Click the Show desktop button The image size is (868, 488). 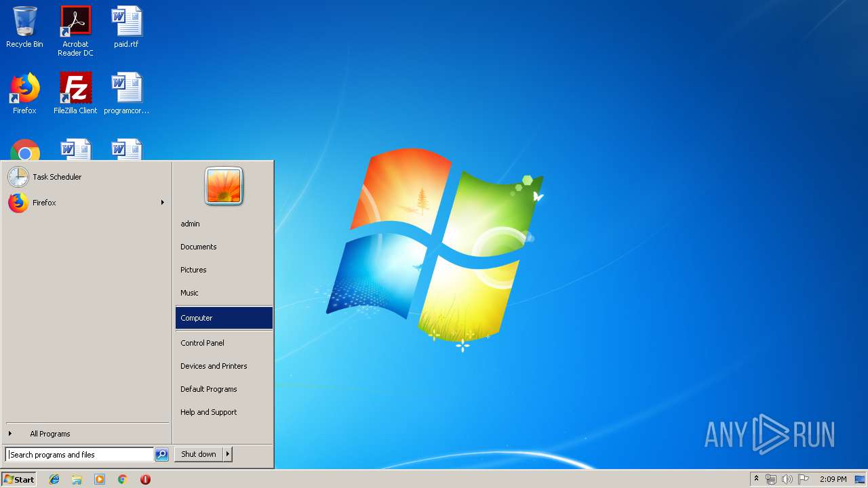[x=861, y=479]
